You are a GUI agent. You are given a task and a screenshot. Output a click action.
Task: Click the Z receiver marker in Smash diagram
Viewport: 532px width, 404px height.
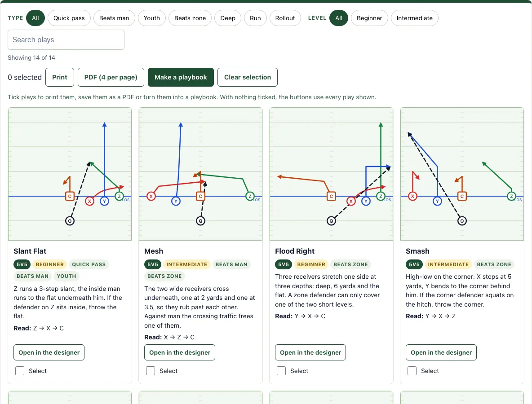click(x=511, y=196)
